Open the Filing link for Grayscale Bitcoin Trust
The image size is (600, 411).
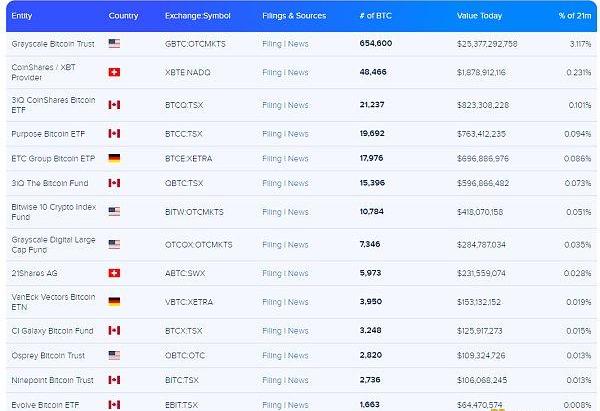[x=271, y=44]
